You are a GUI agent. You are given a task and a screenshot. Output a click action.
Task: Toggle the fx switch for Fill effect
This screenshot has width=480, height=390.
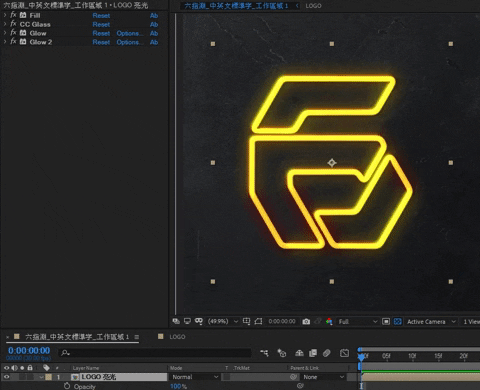click(13, 15)
